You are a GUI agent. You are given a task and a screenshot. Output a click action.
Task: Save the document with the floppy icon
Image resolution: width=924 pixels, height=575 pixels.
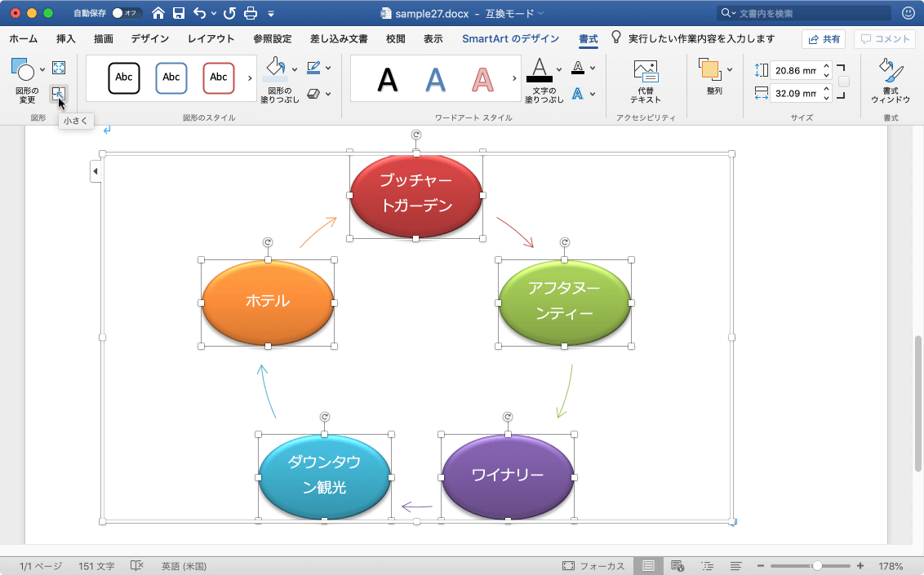pos(179,13)
